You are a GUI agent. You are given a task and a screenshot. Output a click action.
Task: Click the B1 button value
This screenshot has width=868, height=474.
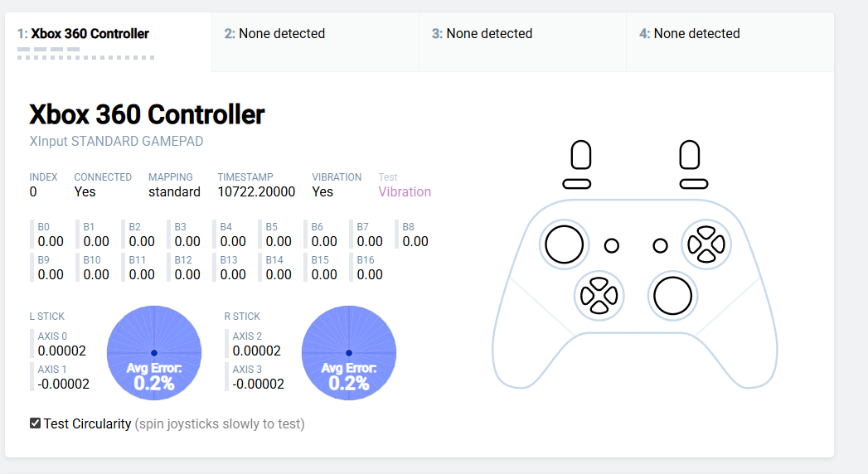[x=96, y=242]
